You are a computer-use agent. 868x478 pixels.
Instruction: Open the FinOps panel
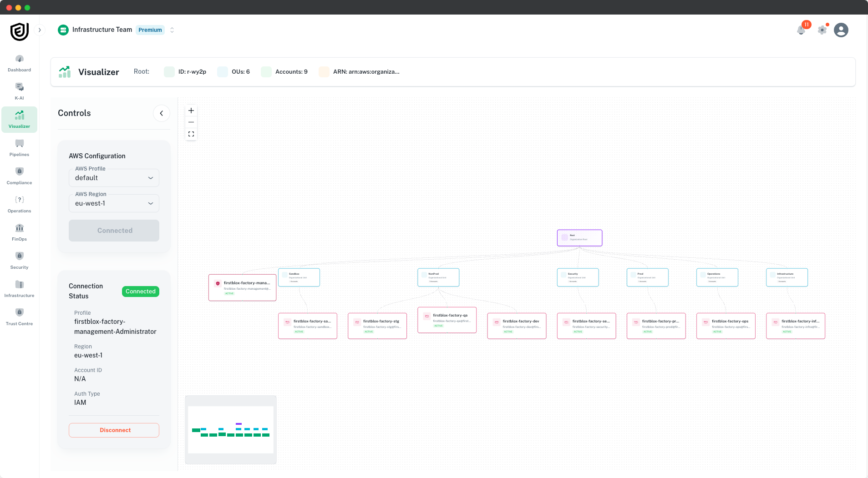[19, 232]
